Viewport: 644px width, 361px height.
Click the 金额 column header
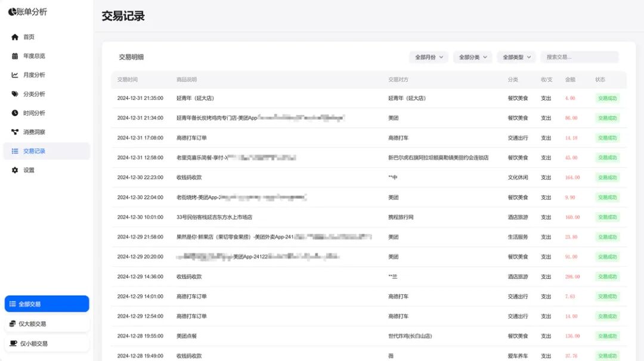pos(570,80)
